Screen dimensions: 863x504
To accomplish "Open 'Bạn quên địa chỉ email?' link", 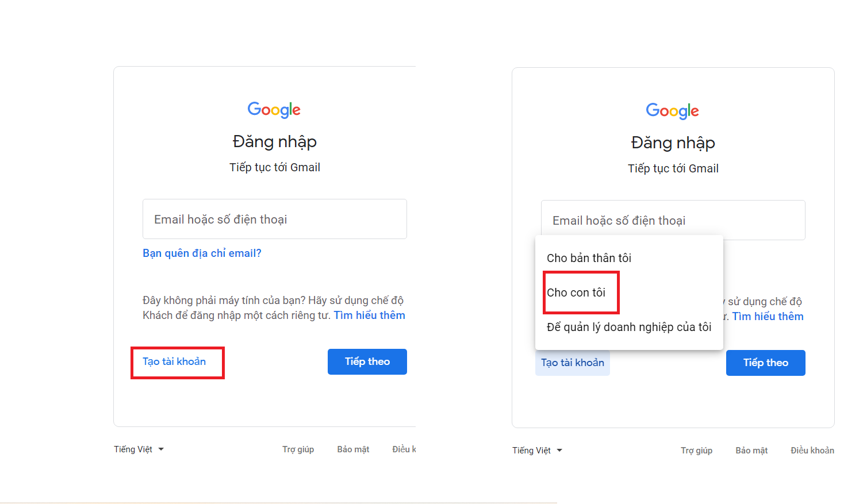I will tap(202, 253).
